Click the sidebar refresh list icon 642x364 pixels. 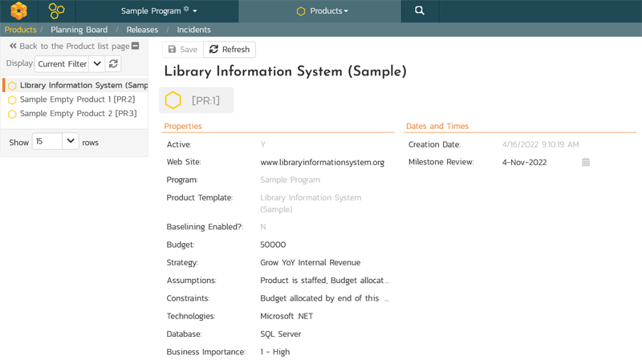coord(113,64)
